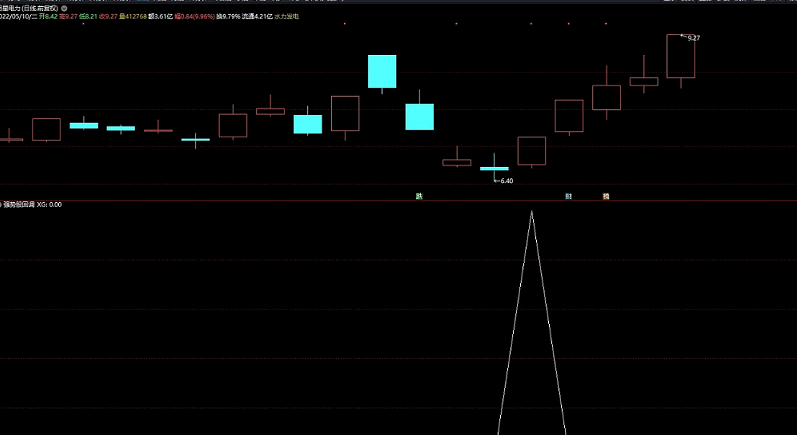Screen dimensions: 797x435
Task: Open the 水力发电 sector link
Action: (x=287, y=17)
